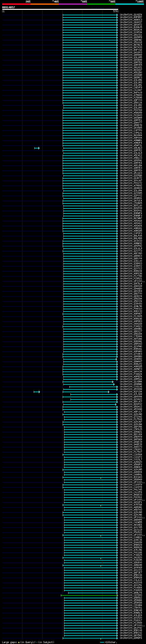Image resolution: width=146 pixels, height=644 pixels.
Task: Select UniRef100_Q1X8N4 label
Action: [x=131, y=382]
